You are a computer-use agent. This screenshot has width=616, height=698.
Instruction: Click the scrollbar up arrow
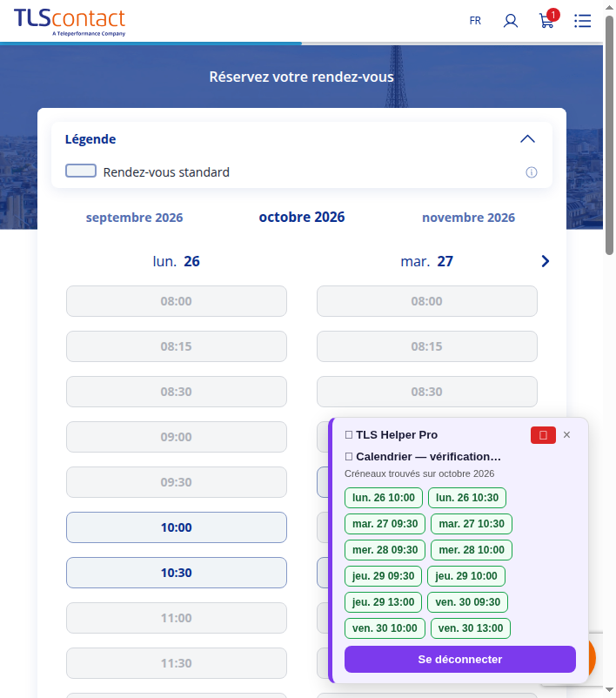pos(609,7)
